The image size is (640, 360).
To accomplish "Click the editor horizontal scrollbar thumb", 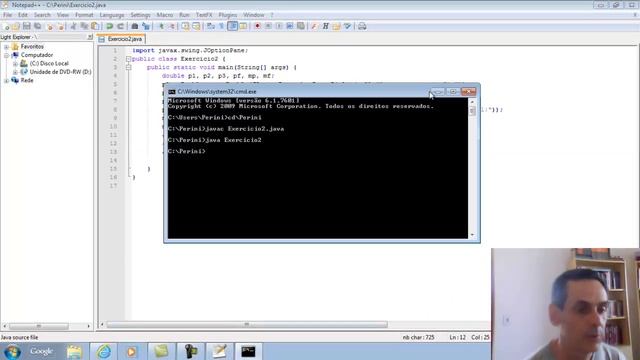I will pyautogui.click(x=247, y=325).
